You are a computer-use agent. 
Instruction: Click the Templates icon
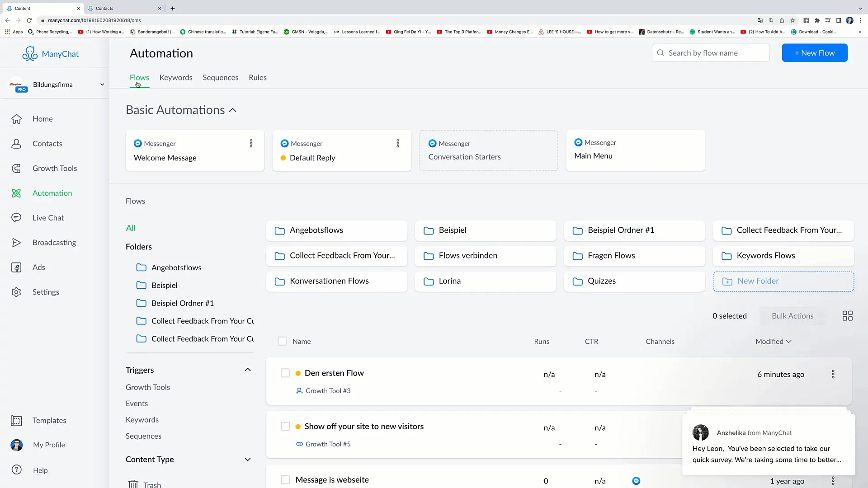tap(16, 421)
